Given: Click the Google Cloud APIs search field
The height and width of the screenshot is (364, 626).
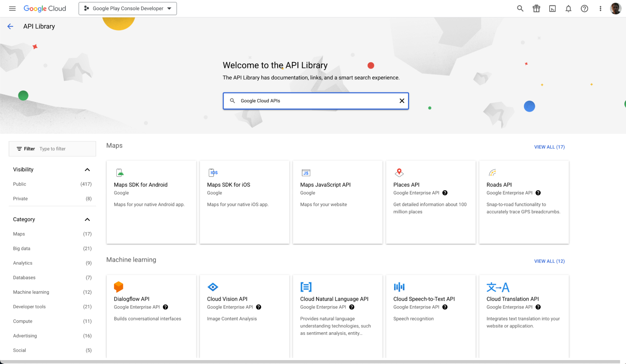Looking at the screenshot, I should [x=316, y=101].
